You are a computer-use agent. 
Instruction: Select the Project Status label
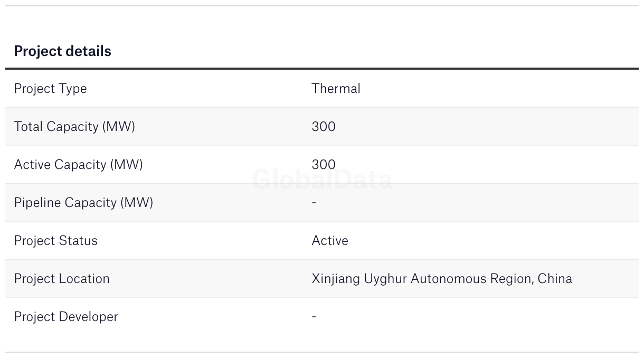click(x=55, y=240)
